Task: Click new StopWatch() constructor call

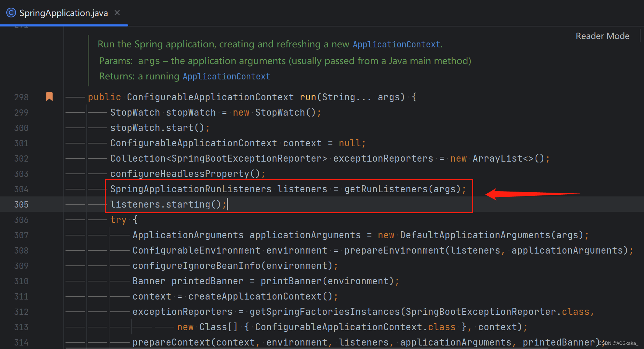Action: click(x=275, y=113)
